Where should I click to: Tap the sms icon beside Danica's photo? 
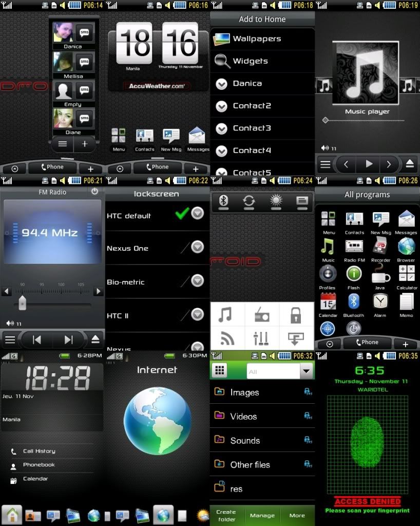point(84,32)
